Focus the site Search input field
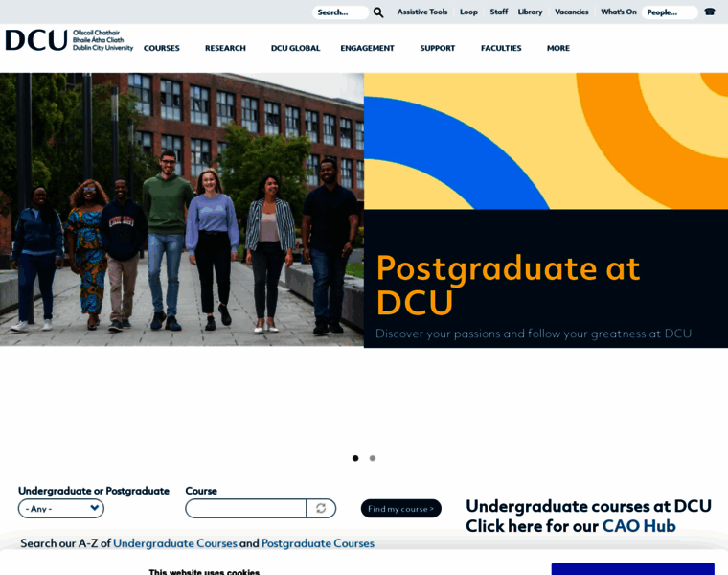The image size is (728, 575). click(340, 12)
